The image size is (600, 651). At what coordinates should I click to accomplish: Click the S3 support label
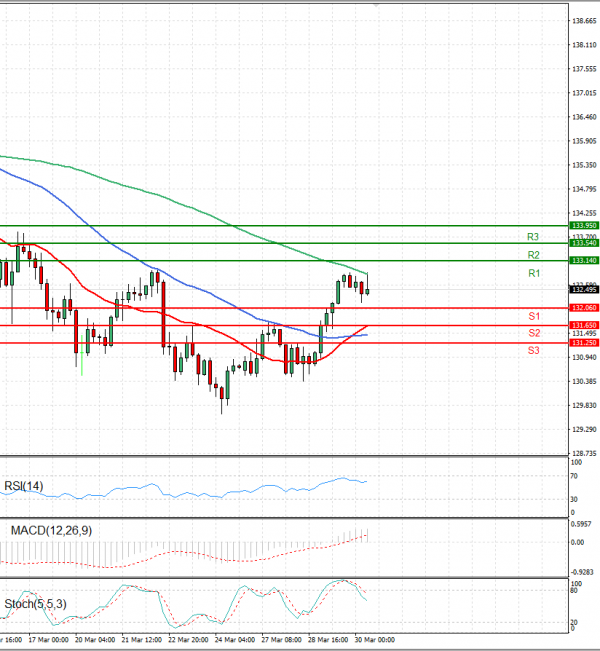tap(534, 350)
